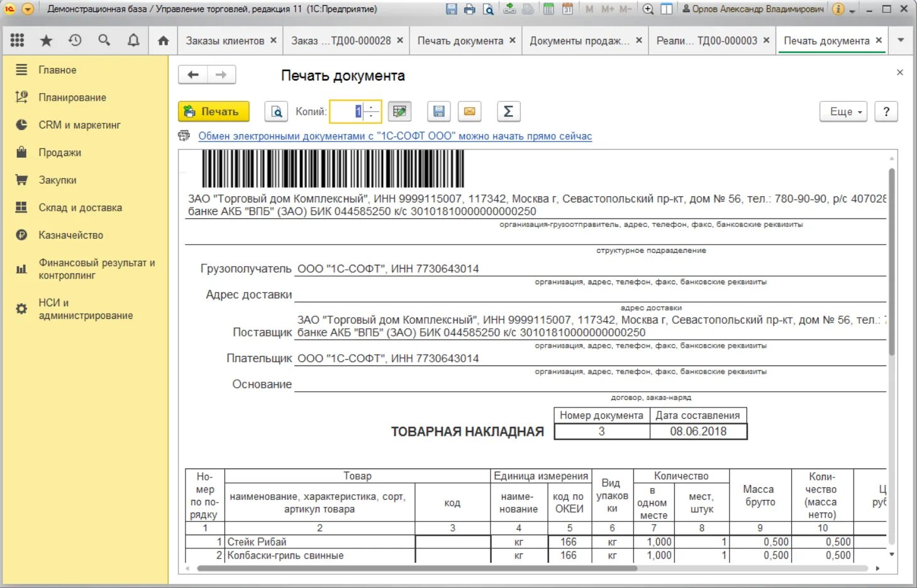Open the history clock icon
Viewport: 917px width, 588px height.
(x=75, y=40)
